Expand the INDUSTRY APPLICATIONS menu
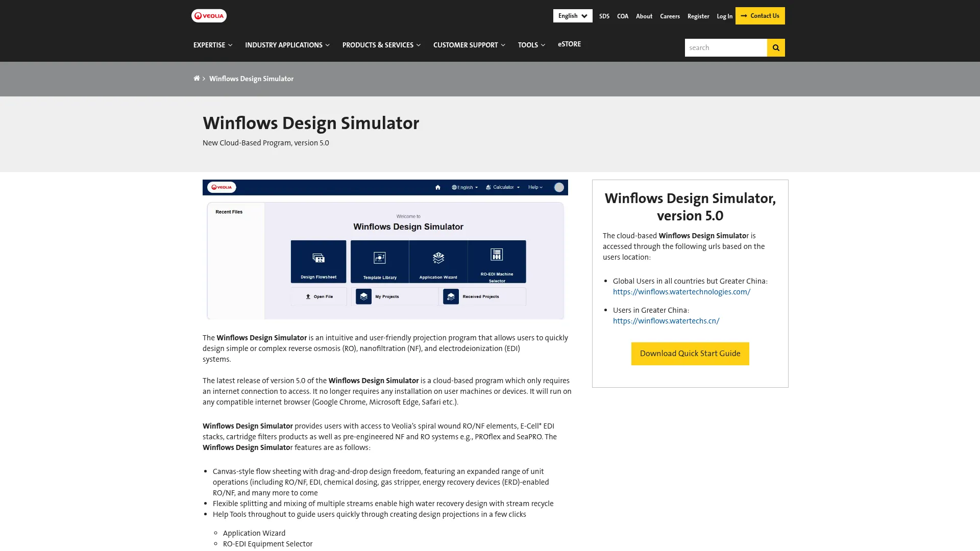The width and height of the screenshot is (980, 551). pos(287,45)
